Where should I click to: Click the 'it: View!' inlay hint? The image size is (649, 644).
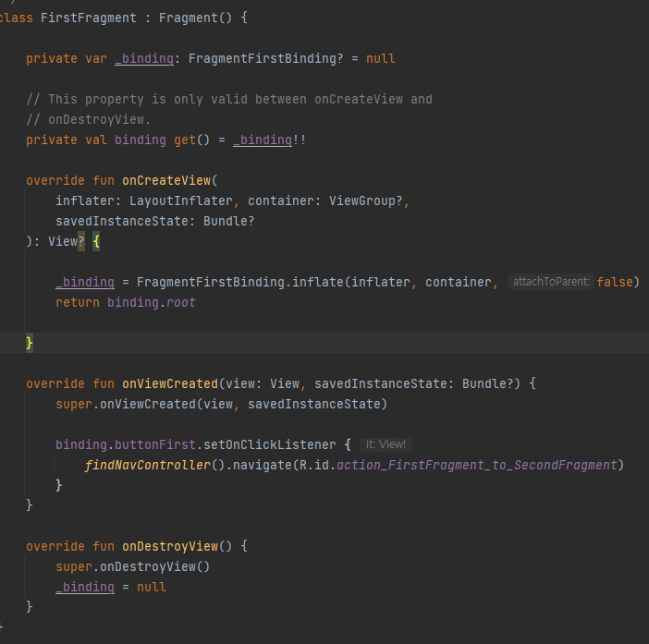(x=386, y=444)
